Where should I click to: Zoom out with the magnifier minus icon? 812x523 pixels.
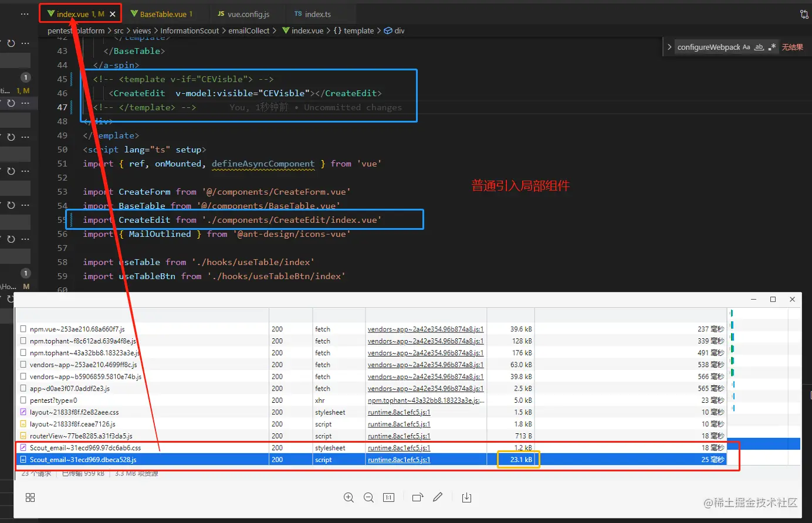pos(368,497)
